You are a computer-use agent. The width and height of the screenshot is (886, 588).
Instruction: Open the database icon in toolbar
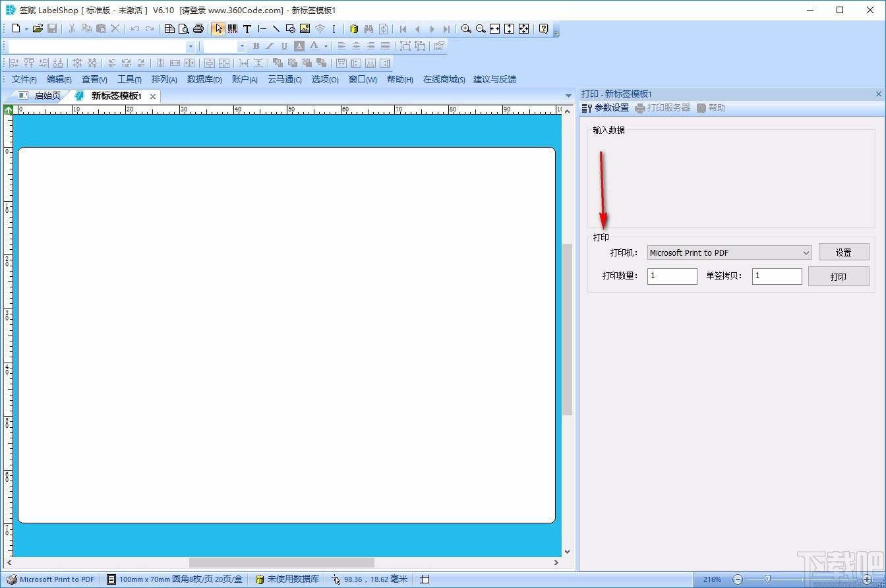point(354,28)
